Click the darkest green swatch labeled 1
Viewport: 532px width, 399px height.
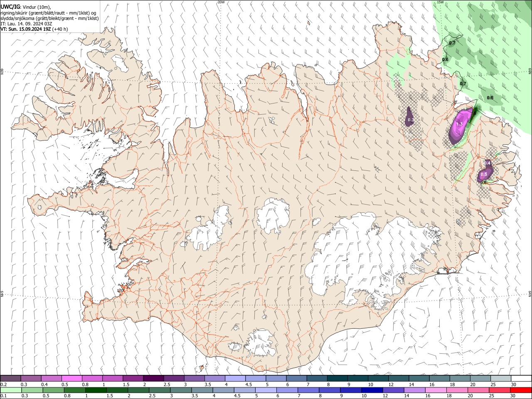[96, 390]
